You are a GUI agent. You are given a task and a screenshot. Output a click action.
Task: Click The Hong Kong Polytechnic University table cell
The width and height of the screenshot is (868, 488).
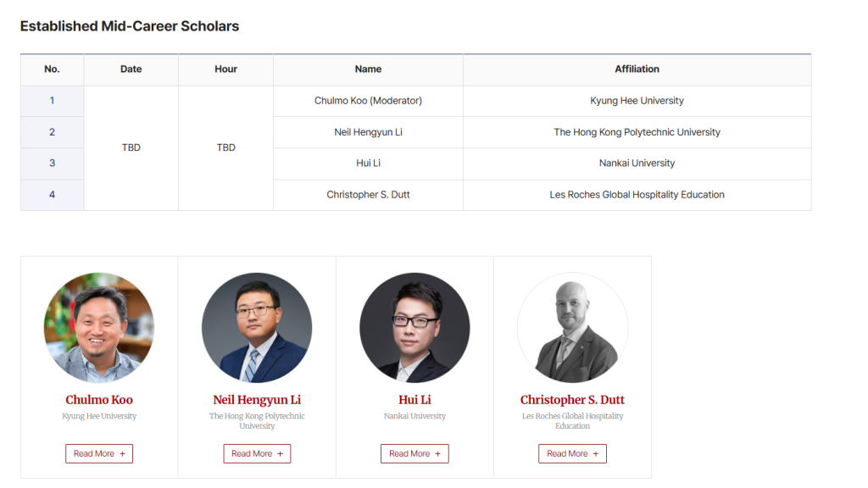[x=637, y=132]
